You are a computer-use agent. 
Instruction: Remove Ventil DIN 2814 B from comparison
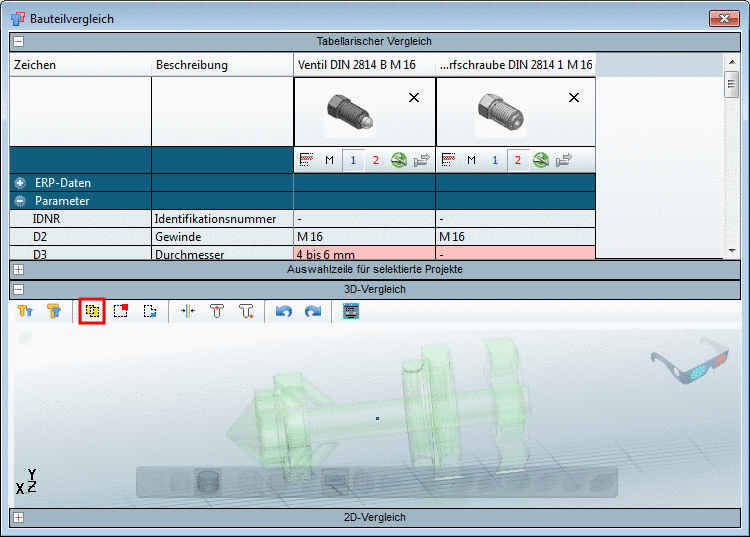[414, 98]
